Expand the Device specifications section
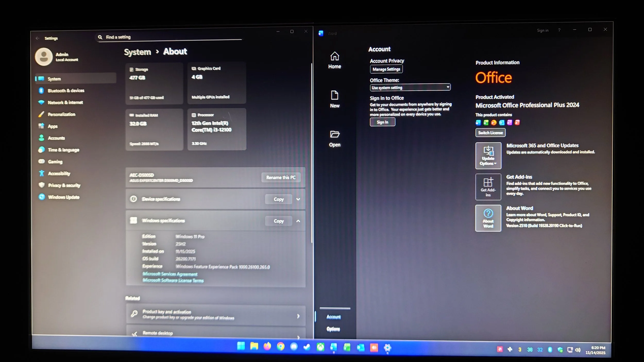This screenshot has width=644, height=362. point(298,199)
